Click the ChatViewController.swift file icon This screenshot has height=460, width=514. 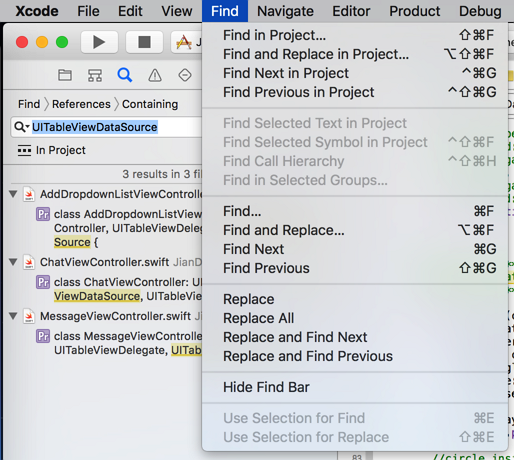29,262
